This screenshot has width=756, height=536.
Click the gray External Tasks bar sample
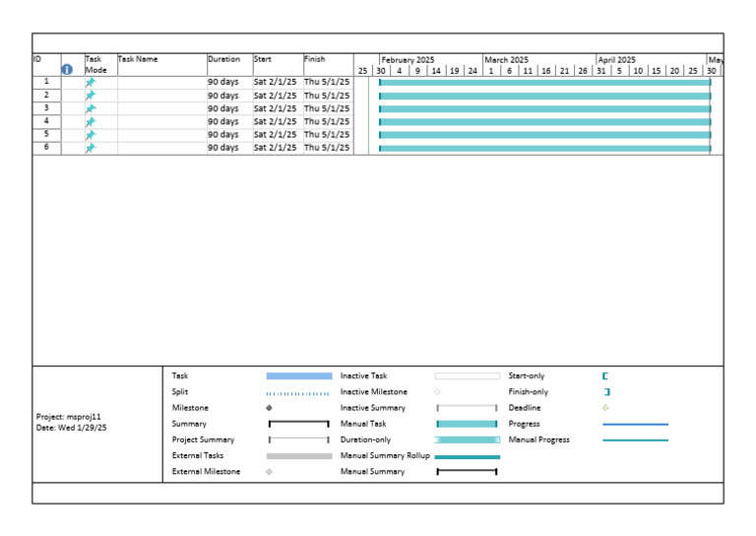click(299, 455)
